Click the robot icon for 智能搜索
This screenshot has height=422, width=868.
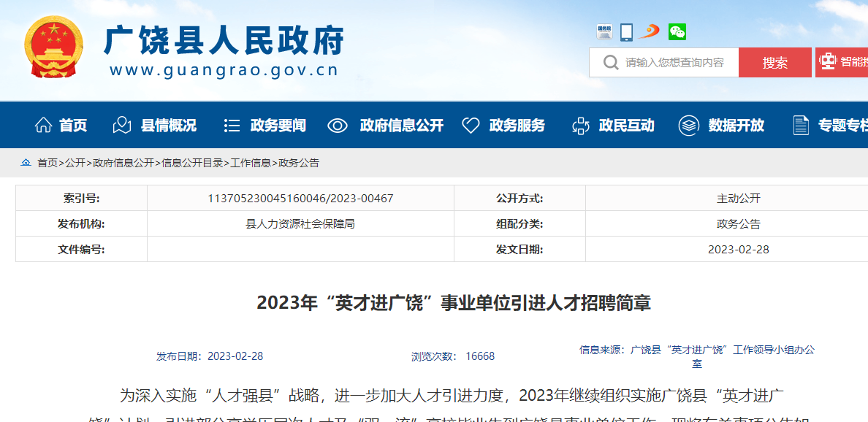(828, 61)
